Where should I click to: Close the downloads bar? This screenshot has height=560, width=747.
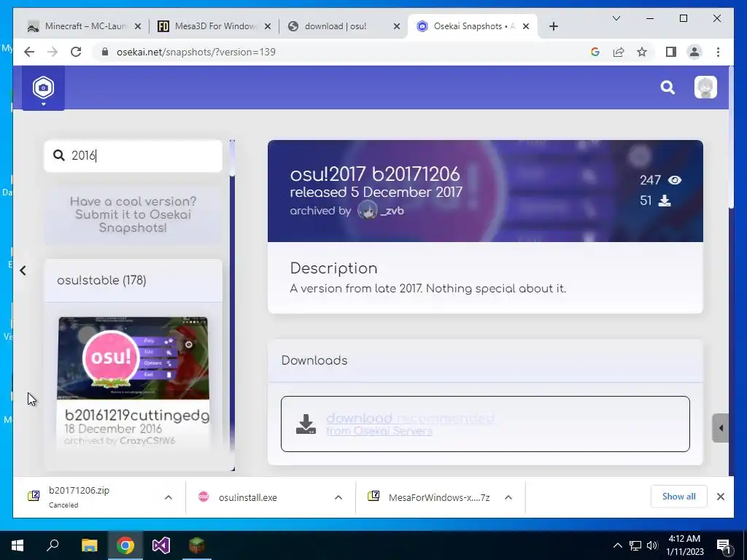720,497
